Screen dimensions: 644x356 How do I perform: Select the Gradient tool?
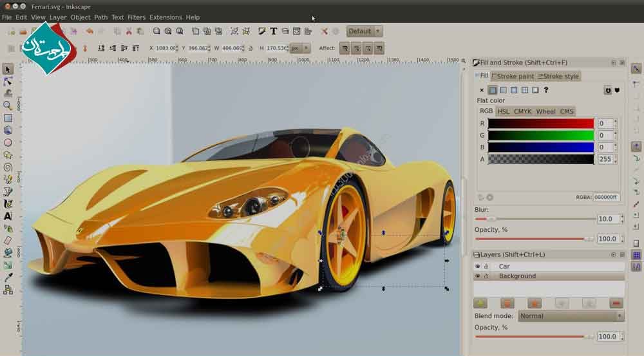click(8, 265)
